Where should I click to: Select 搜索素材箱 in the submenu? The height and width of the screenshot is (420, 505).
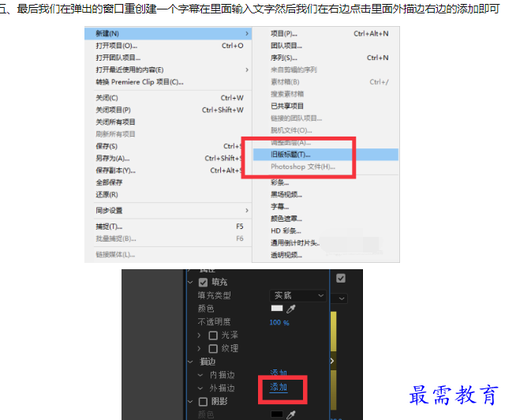pyautogui.click(x=326, y=94)
